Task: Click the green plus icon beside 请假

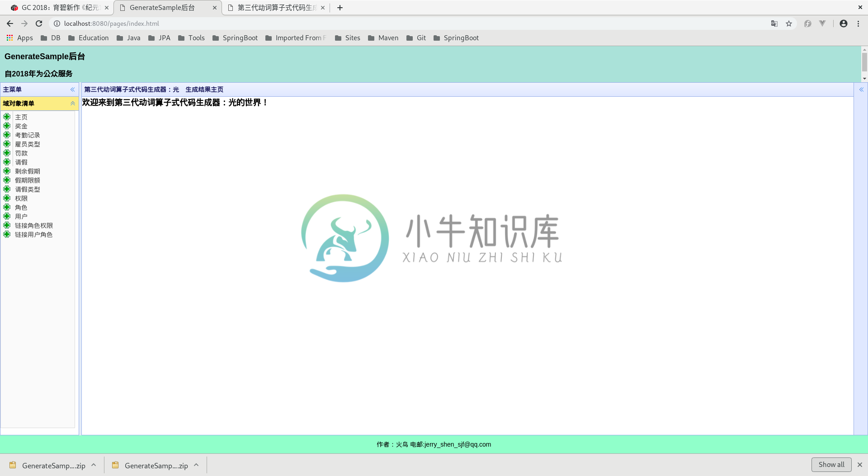Action: click(7, 162)
